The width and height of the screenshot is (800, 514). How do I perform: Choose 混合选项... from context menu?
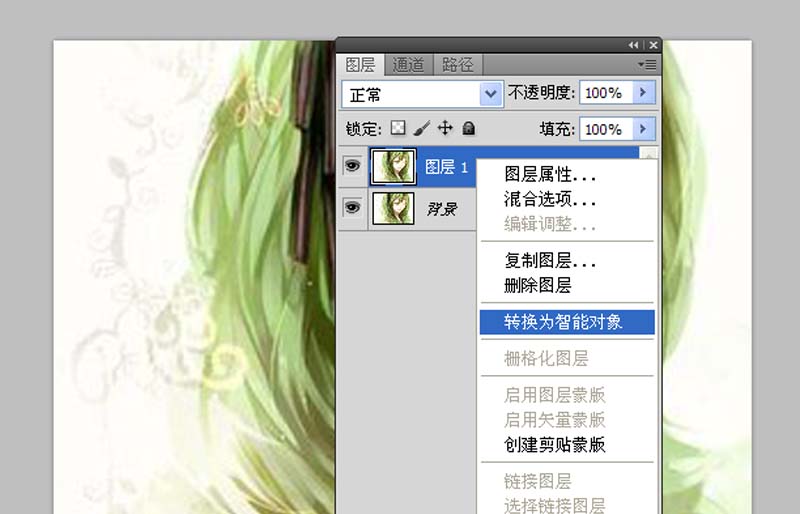click(x=567, y=199)
